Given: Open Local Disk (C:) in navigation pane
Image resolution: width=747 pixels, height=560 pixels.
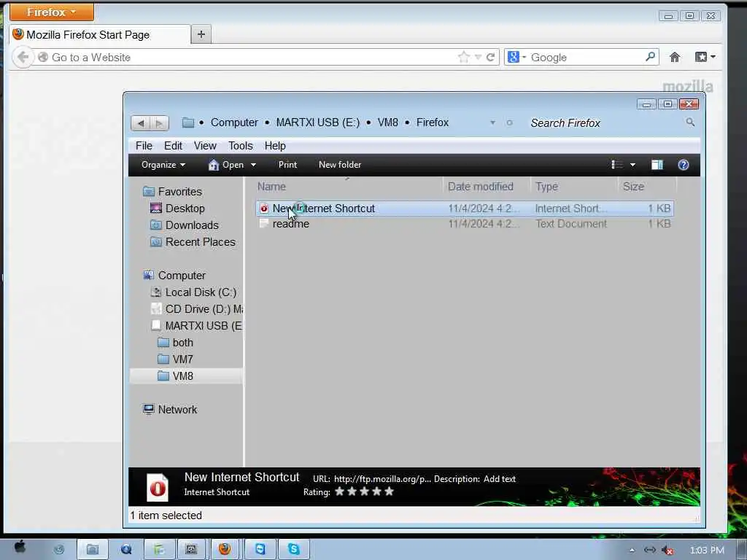Looking at the screenshot, I should coord(193,292).
